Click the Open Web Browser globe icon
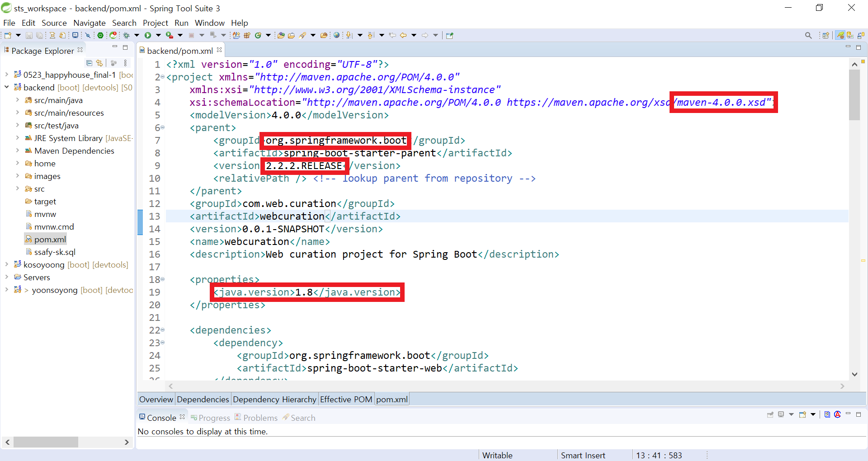This screenshot has height=461, width=868. [x=336, y=35]
